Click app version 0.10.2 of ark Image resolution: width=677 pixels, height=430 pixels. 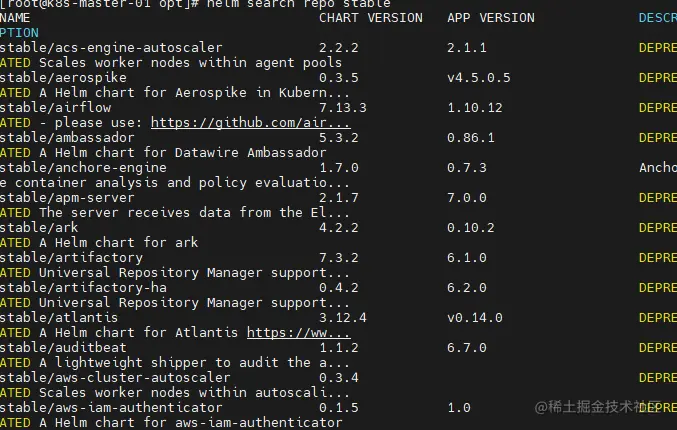click(x=471, y=228)
